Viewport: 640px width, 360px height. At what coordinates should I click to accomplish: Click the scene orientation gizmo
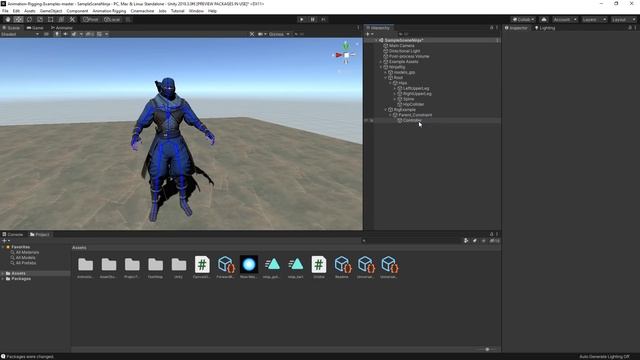pyautogui.click(x=346, y=54)
